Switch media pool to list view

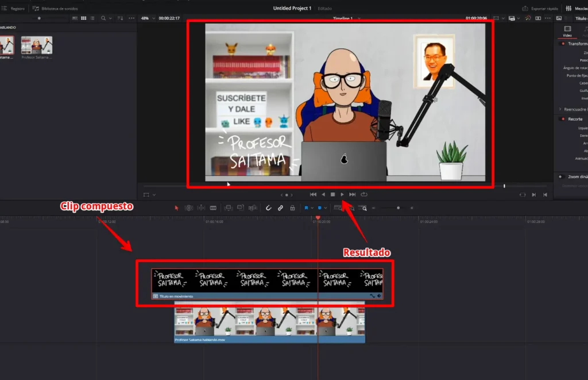92,18
